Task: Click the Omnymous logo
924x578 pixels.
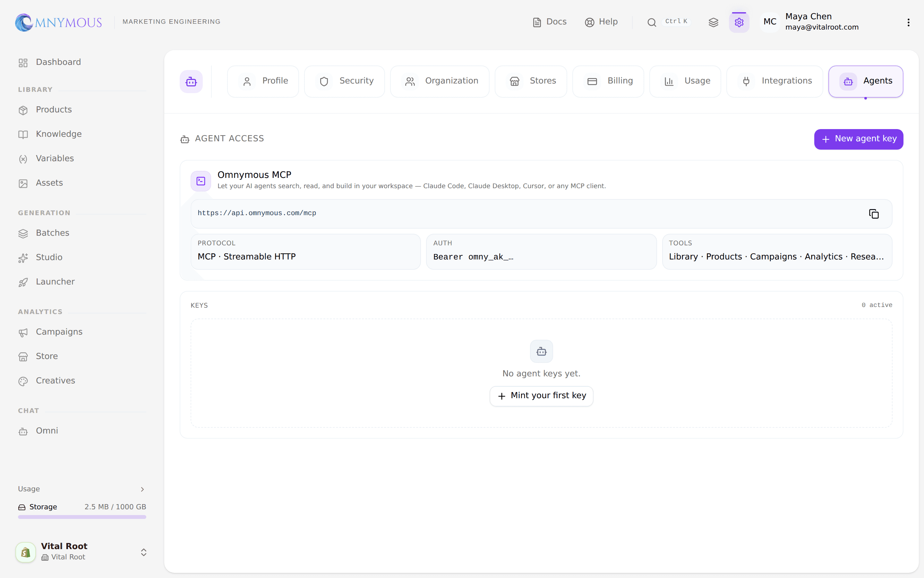Action: coord(58,22)
